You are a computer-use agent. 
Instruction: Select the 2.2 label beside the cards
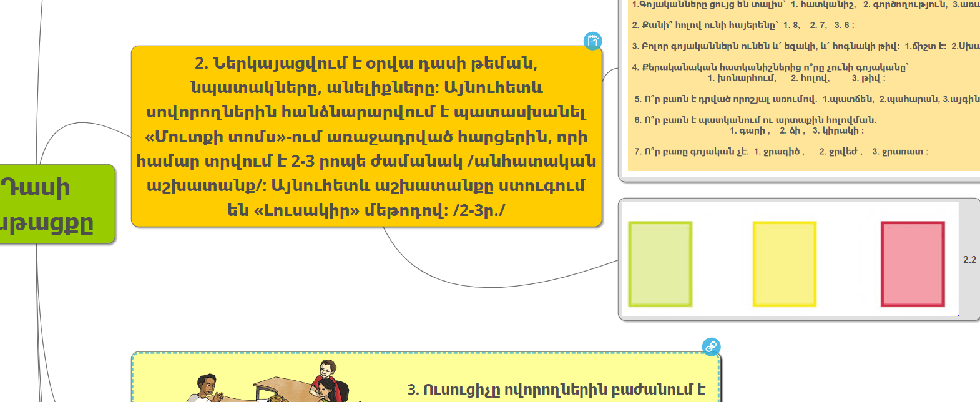tap(969, 260)
